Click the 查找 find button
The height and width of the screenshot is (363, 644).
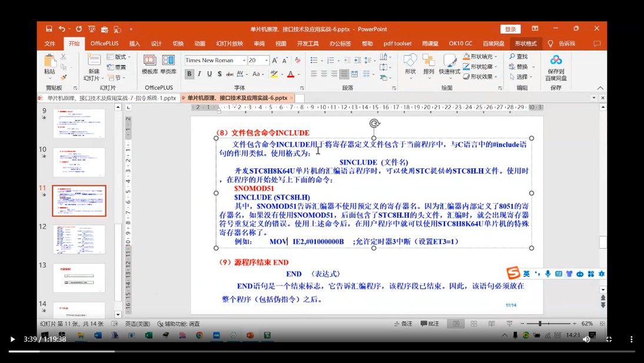point(519,57)
